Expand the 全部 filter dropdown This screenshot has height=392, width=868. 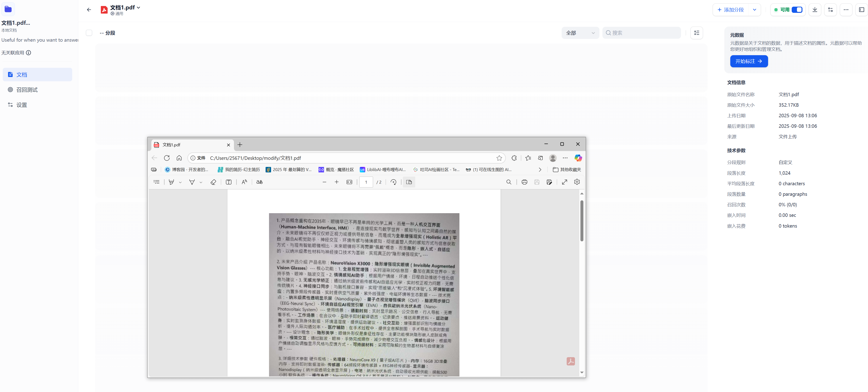(x=580, y=33)
